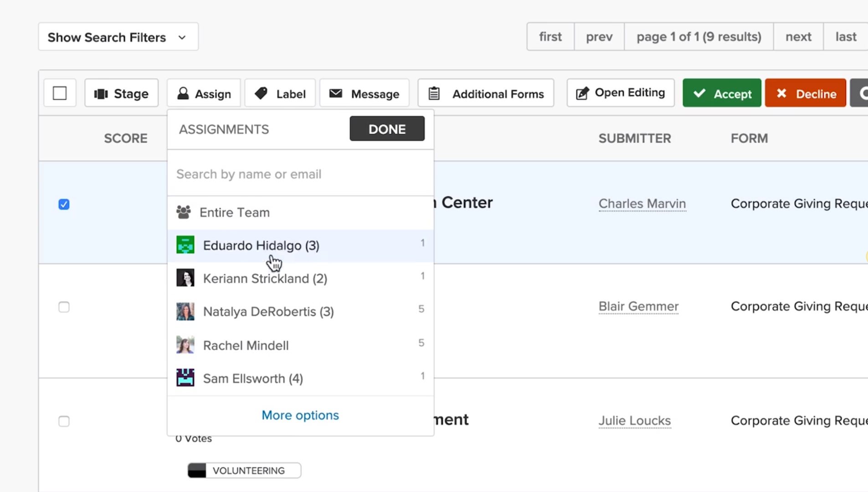868x492 pixels.
Task: Select the Assign person icon
Action: point(183,93)
